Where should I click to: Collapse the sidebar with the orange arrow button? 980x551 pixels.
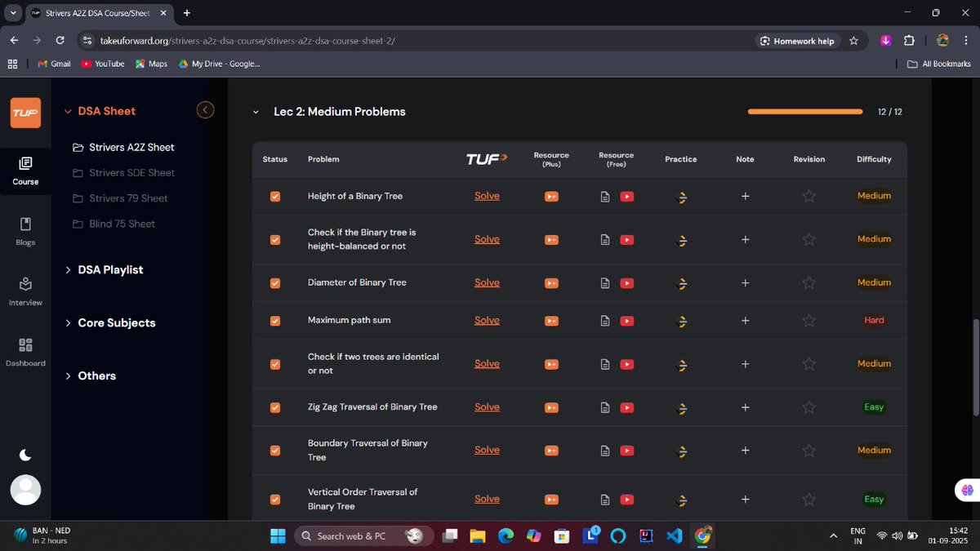[206, 109]
